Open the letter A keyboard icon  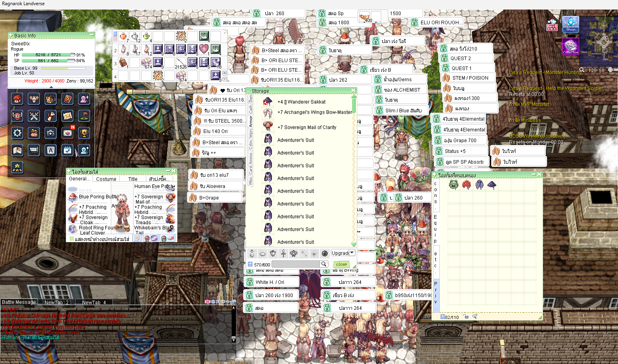tap(51, 150)
